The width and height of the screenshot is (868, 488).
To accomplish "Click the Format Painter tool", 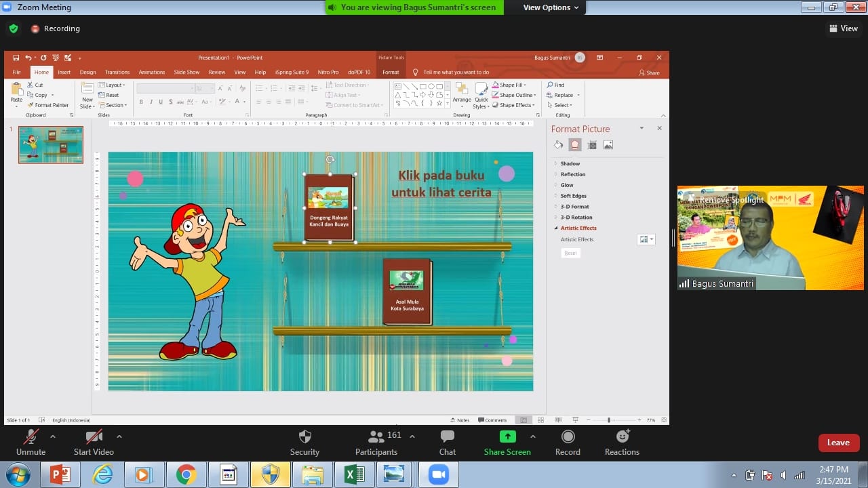I will [x=48, y=105].
